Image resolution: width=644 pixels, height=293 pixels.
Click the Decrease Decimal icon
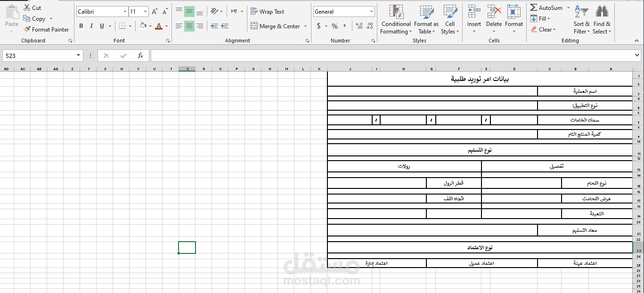pos(370,26)
